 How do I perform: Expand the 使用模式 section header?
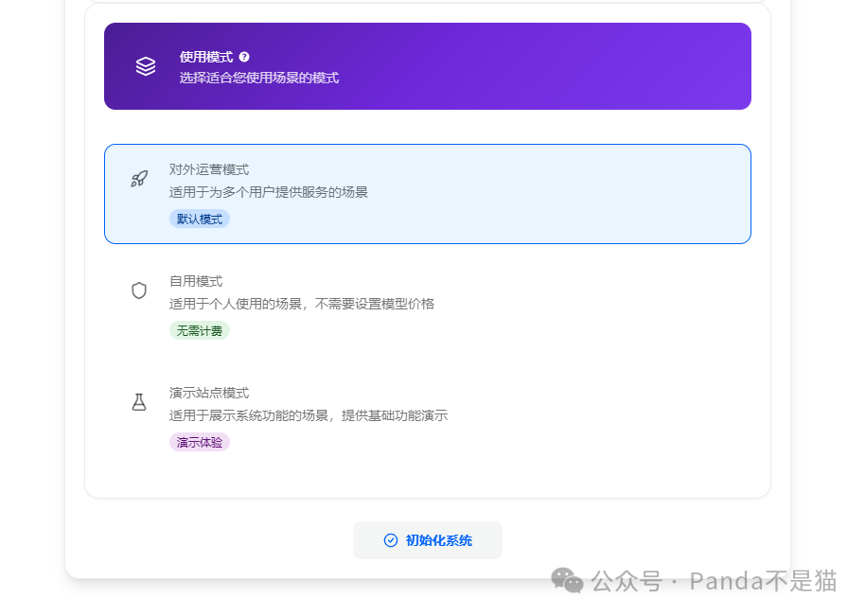[427, 66]
